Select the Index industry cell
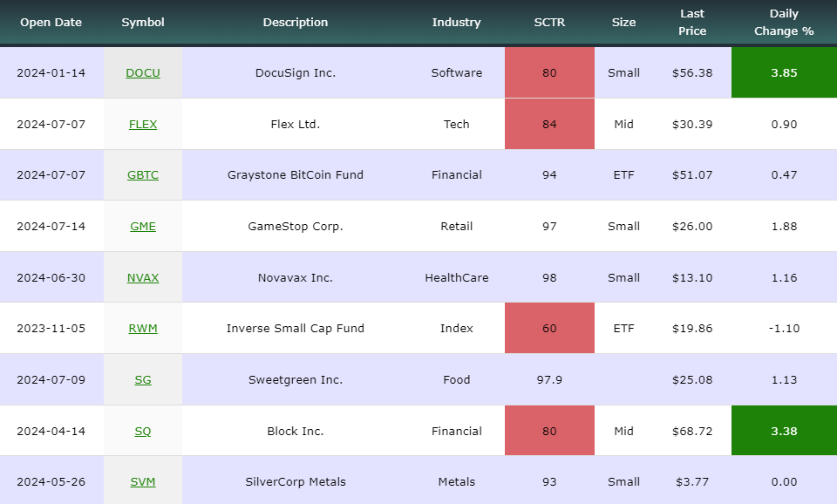 tap(456, 329)
